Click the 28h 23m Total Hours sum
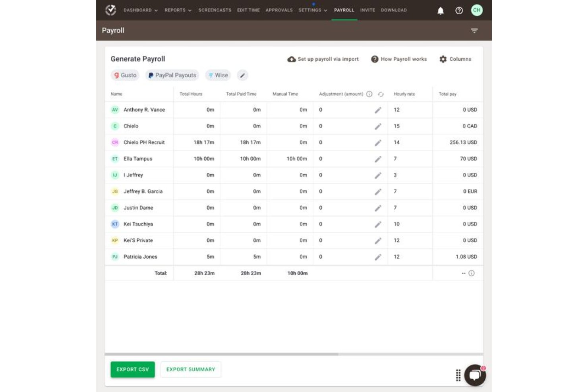Image resolution: width=588 pixels, height=392 pixels. (x=204, y=273)
